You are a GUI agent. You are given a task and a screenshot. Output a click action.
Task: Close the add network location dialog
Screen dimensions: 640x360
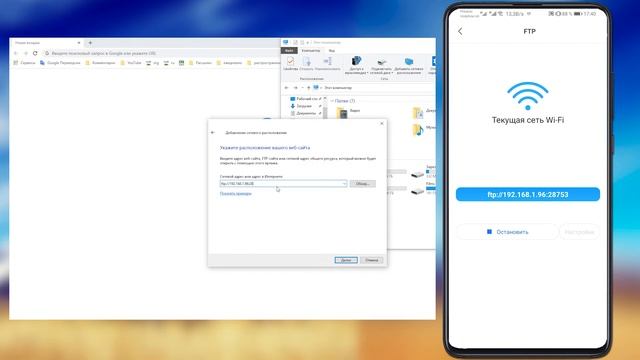[382, 123]
